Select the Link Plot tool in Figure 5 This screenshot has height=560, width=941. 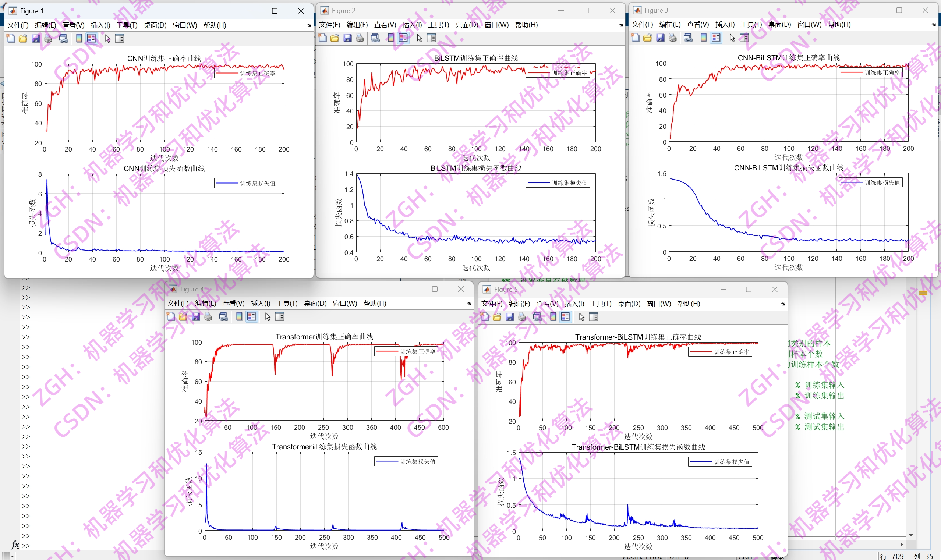pos(538,317)
